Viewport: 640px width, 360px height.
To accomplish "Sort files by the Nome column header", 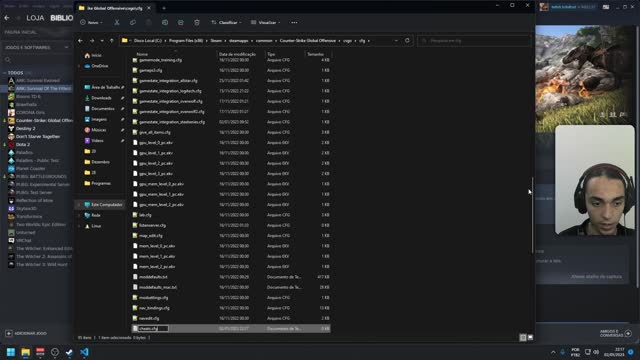I will pyautogui.click(x=142, y=54).
